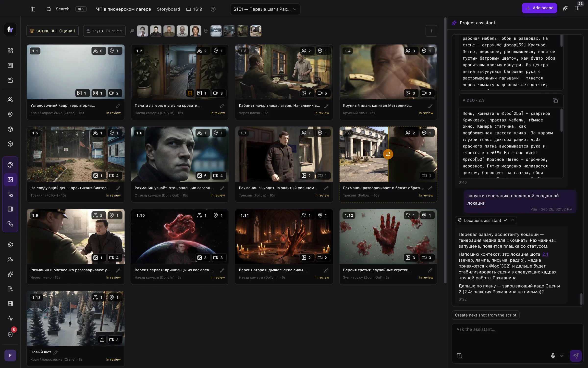
Task: Click the storyboard vertical scrollbar
Action: 445,150
